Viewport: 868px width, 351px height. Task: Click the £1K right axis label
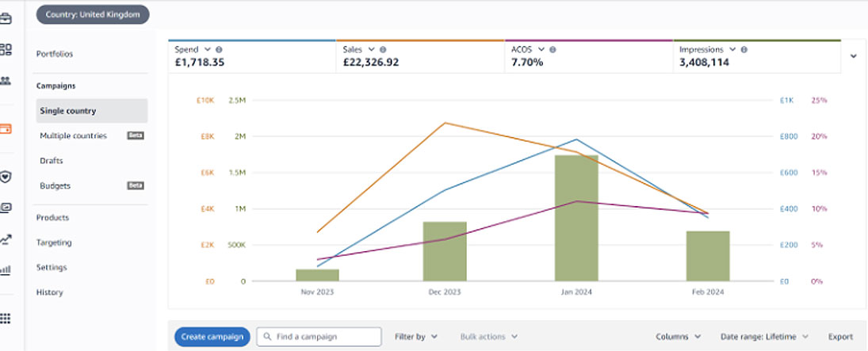point(786,100)
